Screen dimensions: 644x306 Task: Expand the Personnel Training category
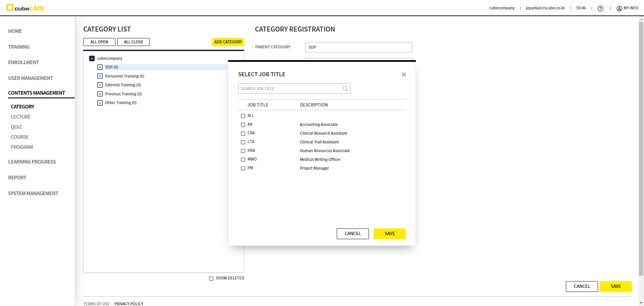tap(100, 76)
